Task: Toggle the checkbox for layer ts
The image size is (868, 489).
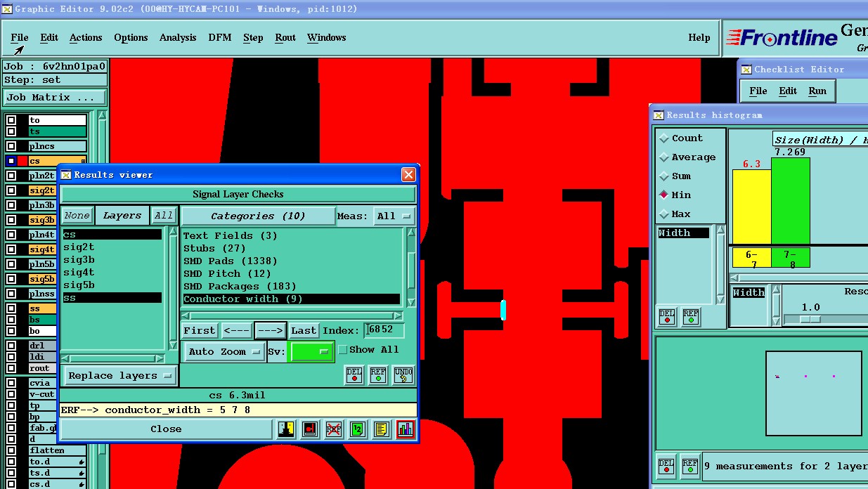Action: pyautogui.click(x=11, y=131)
